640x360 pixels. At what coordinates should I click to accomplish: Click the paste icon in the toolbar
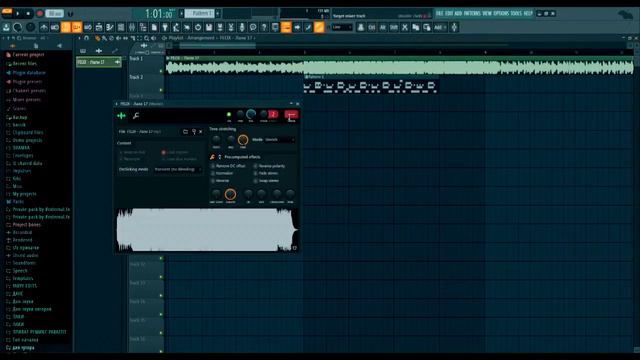pyautogui.click(x=427, y=27)
